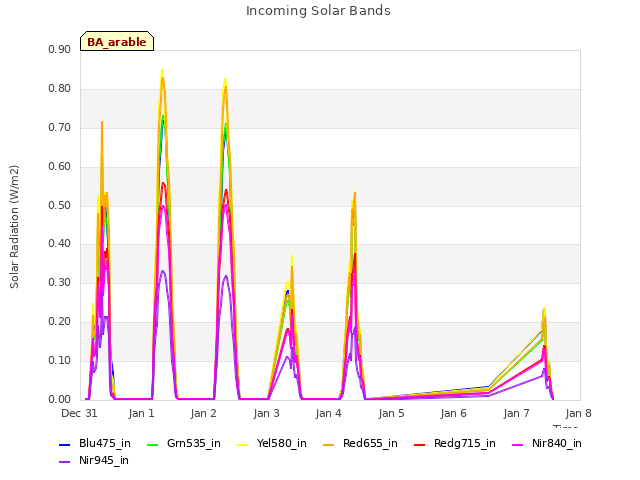
Task: Click the 0.80 y-axis tick label
Action: pyautogui.click(x=60, y=89)
